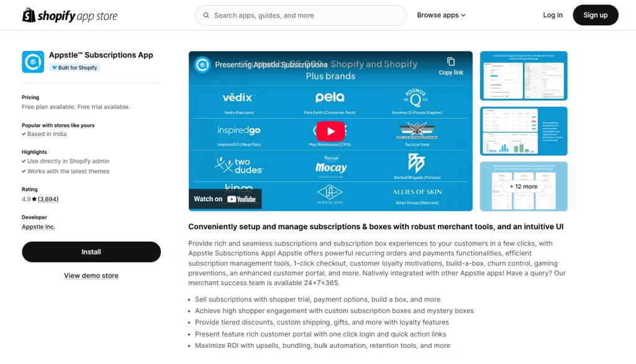Screen dimensions: 636x364
Task: Click the Appstle Subscriptions App title
Action: tap(101, 55)
